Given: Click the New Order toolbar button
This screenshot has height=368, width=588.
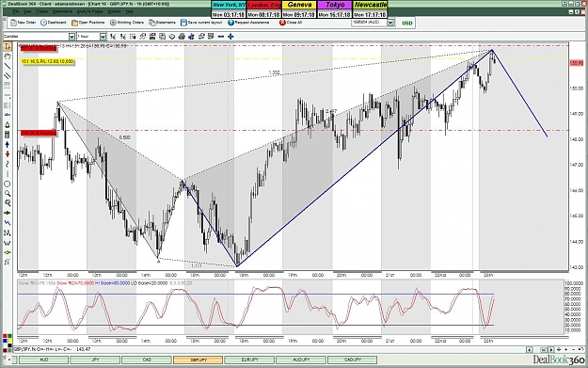Looking at the screenshot, I should (x=24, y=23).
